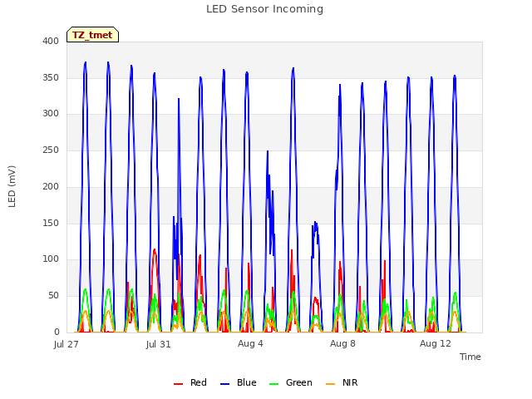This screenshot has height=399, width=532.
Task: Click the 400 y-axis tick label
Action: tap(51, 41)
